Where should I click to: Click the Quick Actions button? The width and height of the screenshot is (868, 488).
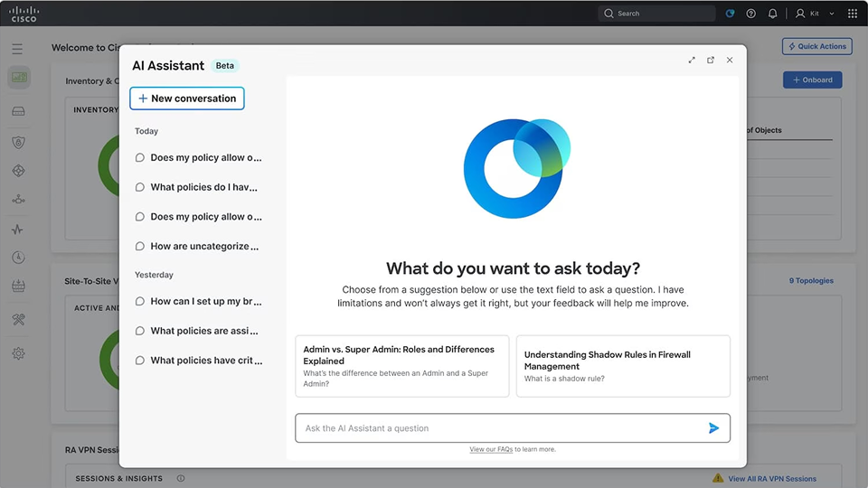817,46
